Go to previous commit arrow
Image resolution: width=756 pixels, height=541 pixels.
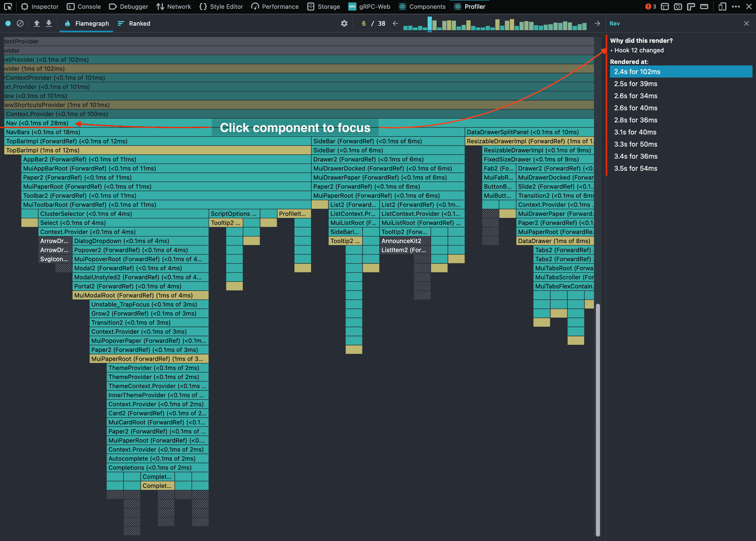[396, 23]
